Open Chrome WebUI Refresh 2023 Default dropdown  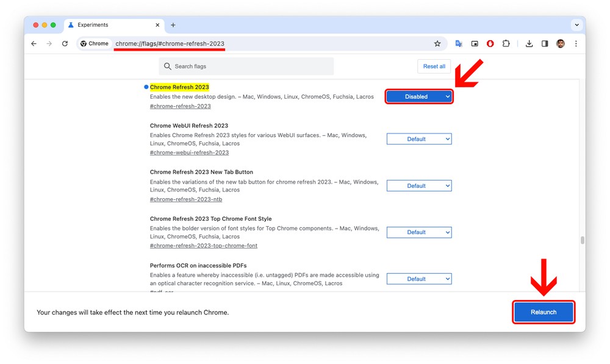click(419, 139)
